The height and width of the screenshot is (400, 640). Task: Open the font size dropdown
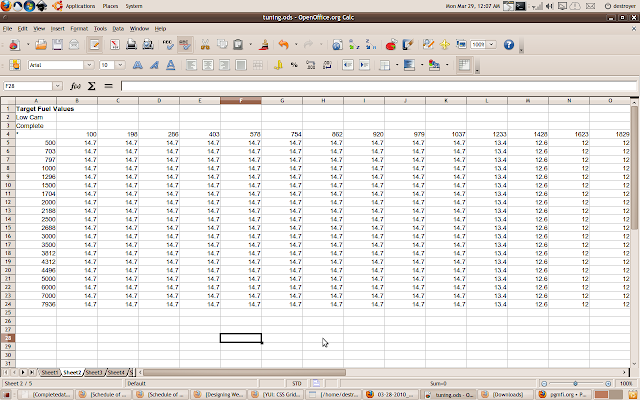click(x=120, y=65)
